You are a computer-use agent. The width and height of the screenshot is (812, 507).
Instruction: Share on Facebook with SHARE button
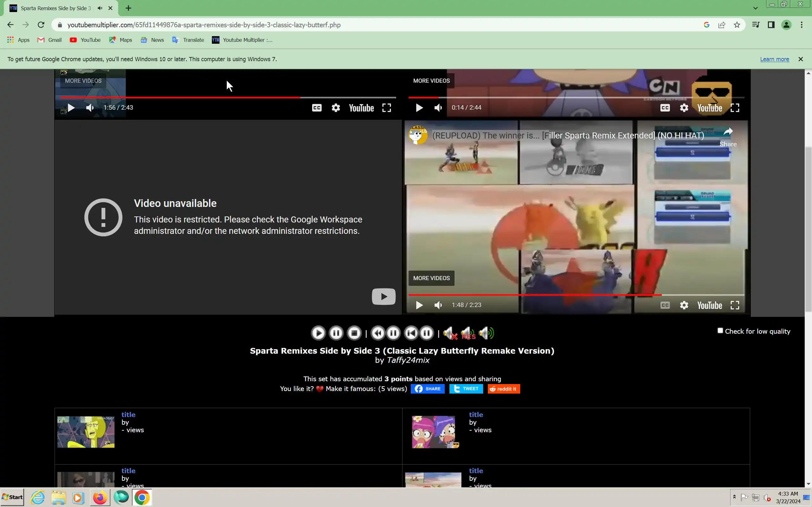[428, 388]
